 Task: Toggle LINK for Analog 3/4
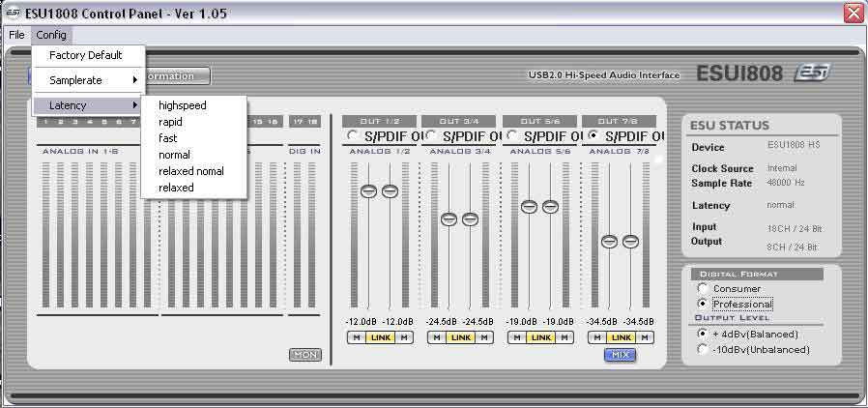click(x=461, y=337)
